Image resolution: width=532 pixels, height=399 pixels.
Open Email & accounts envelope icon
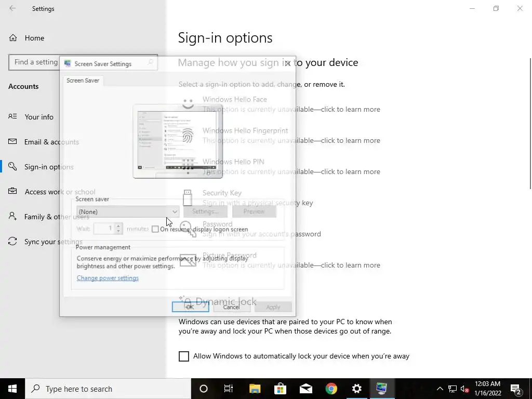point(12,141)
